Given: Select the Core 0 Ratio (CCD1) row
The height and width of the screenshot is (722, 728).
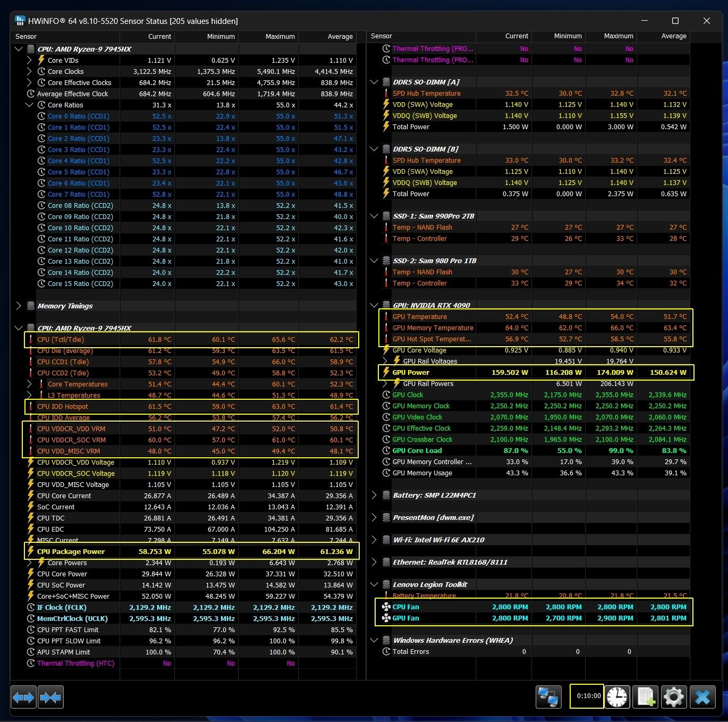Looking at the screenshot, I should pyautogui.click(x=184, y=116).
